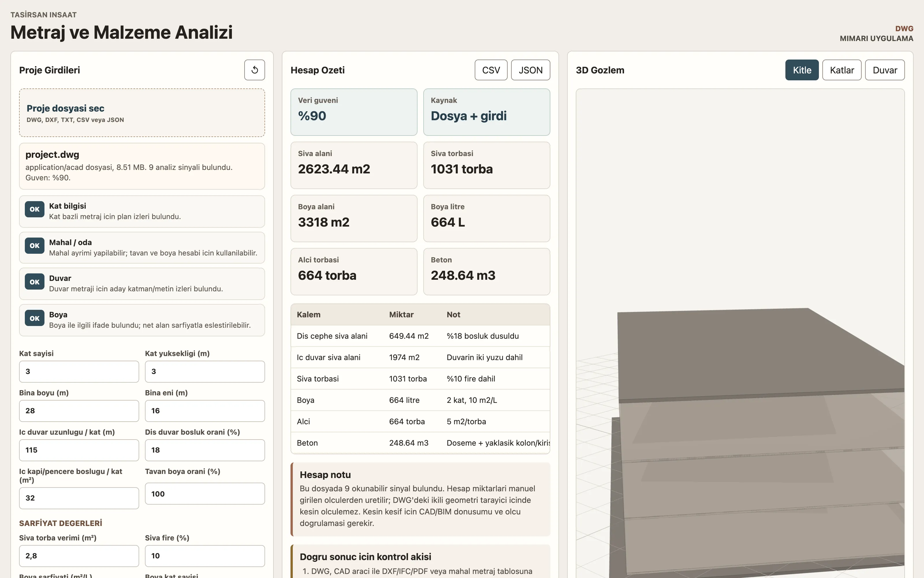
Task: Click the reset icon in Proje Girdileri
Action: (x=255, y=70)
